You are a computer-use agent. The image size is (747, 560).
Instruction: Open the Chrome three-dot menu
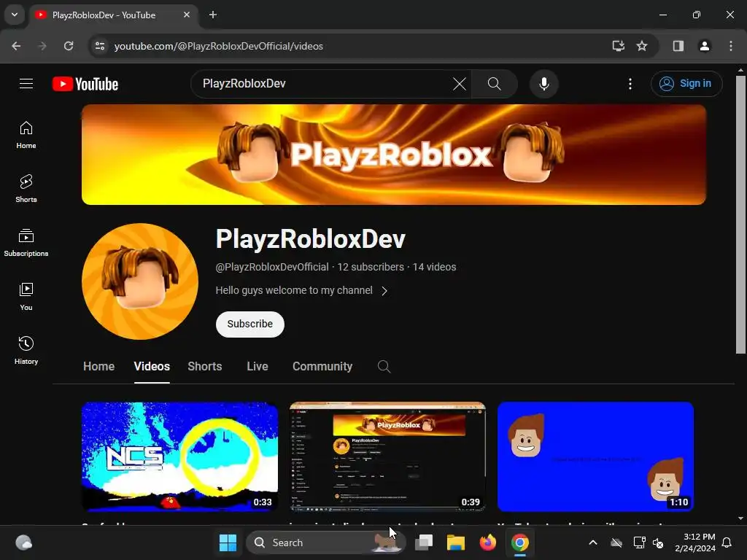[731, 46]
